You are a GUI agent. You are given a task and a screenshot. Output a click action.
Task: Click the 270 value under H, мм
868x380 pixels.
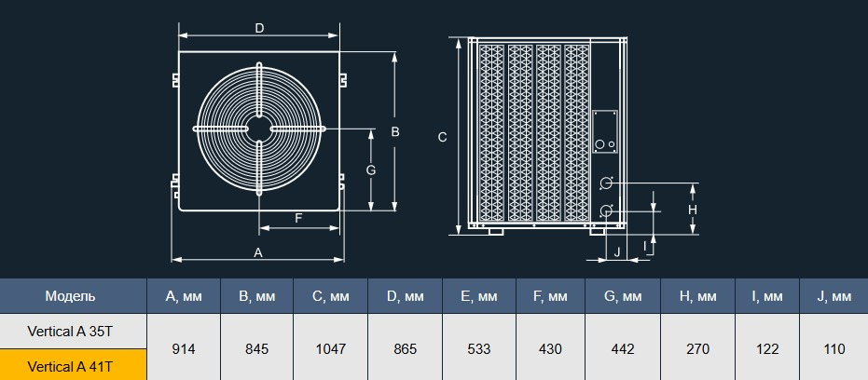point(697,348)
